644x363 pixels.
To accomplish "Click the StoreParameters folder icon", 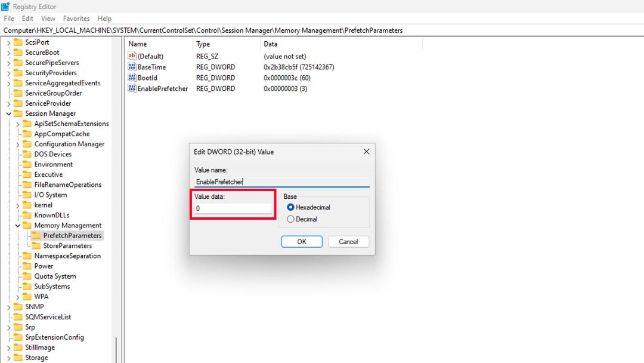I will click(x=36, y=246).
